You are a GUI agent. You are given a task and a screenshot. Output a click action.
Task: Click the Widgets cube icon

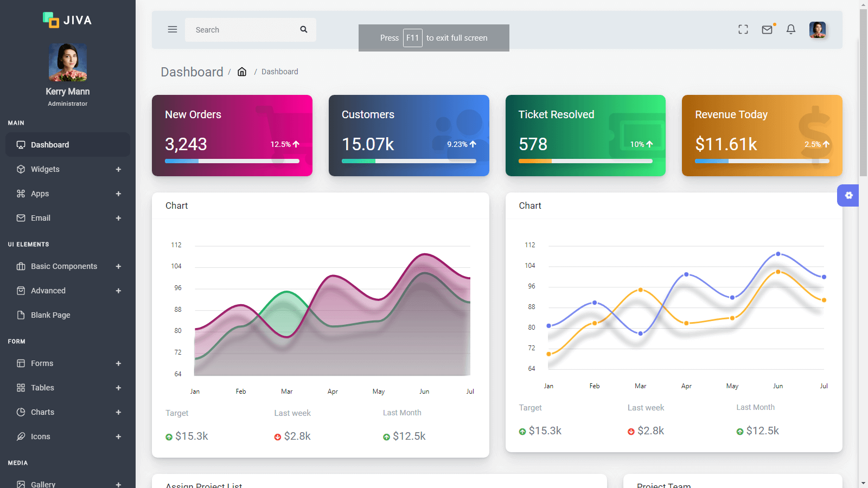[x=21, y=169]
